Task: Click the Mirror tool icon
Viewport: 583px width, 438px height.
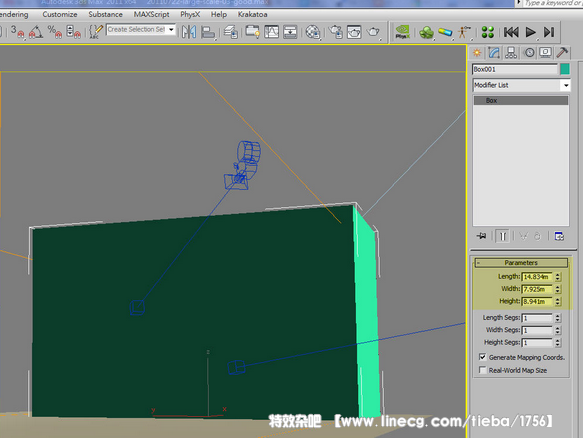Action: point(189,32)
